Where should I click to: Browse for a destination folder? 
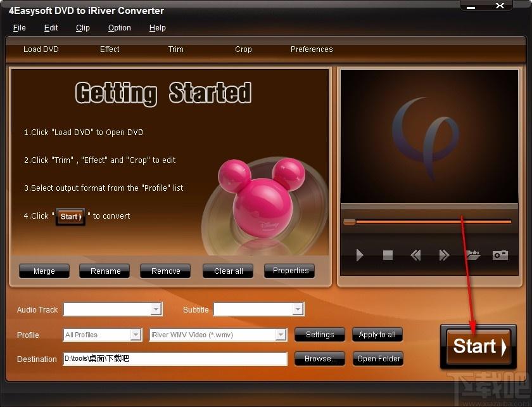pos(320,358)
